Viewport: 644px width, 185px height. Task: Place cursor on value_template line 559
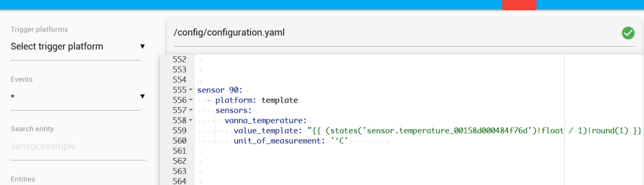tap(418, 131)
